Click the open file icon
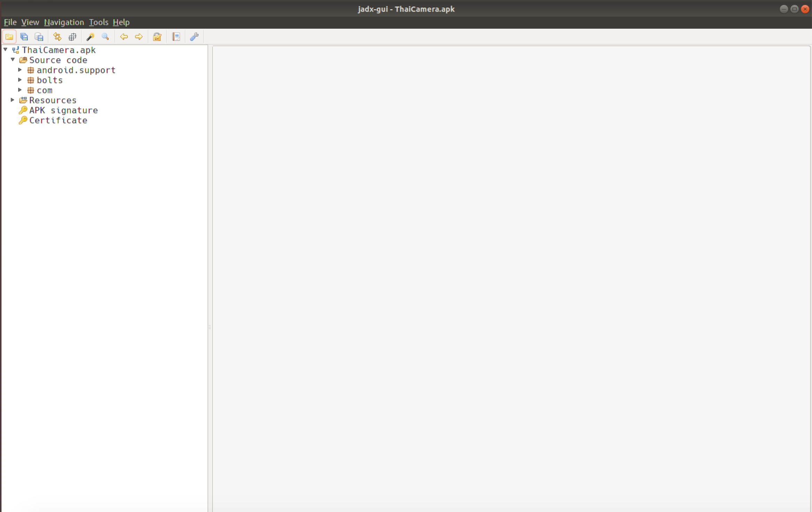Viewport: 812px width, 512px height. click(x=9, y=37)
